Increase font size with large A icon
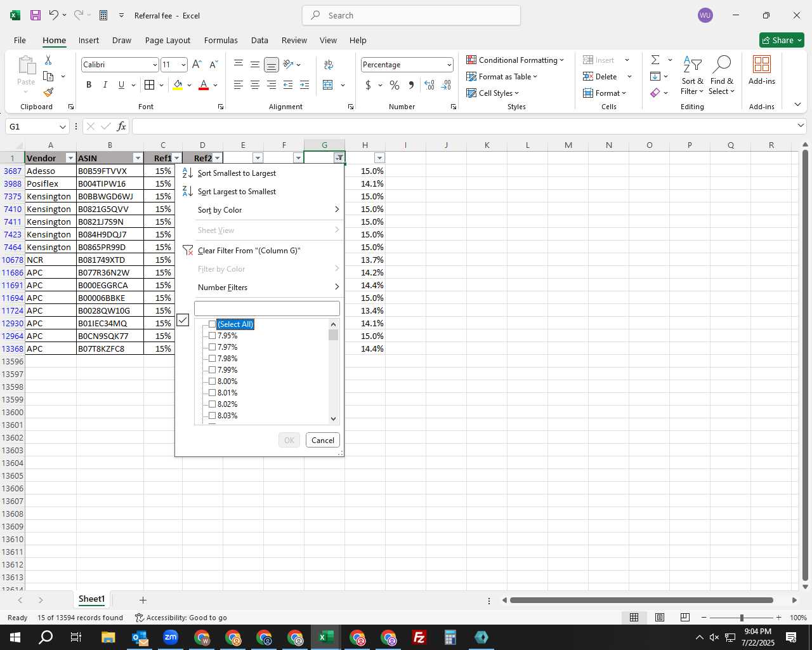The height and width of the screenshot is (650, 812). pos(197,64)
